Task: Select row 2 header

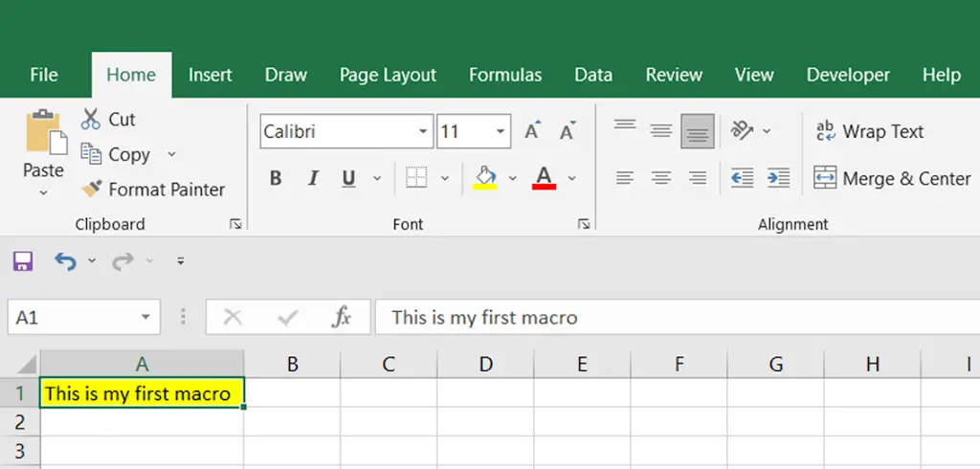Action: (x=20, y=422)
